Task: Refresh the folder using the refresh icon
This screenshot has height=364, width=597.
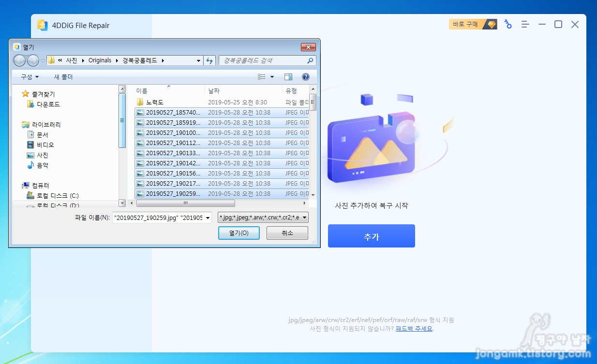Action: pyautogui.click(x=209, y=60)
